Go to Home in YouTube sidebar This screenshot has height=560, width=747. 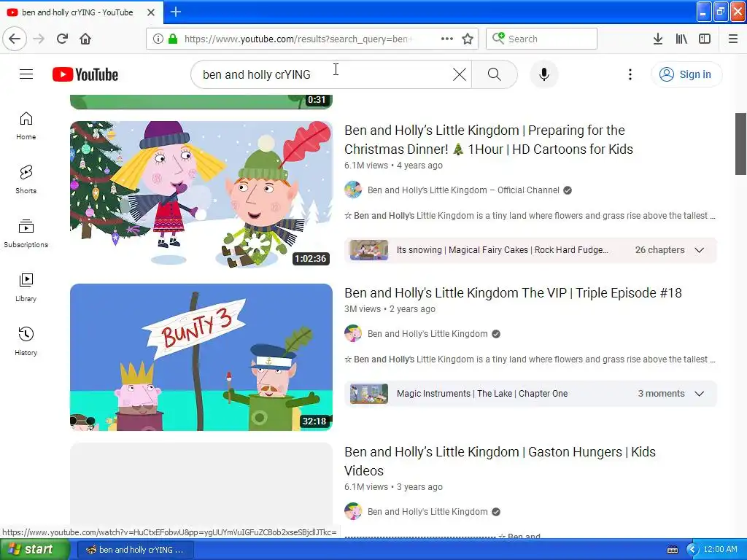[26, 125]
